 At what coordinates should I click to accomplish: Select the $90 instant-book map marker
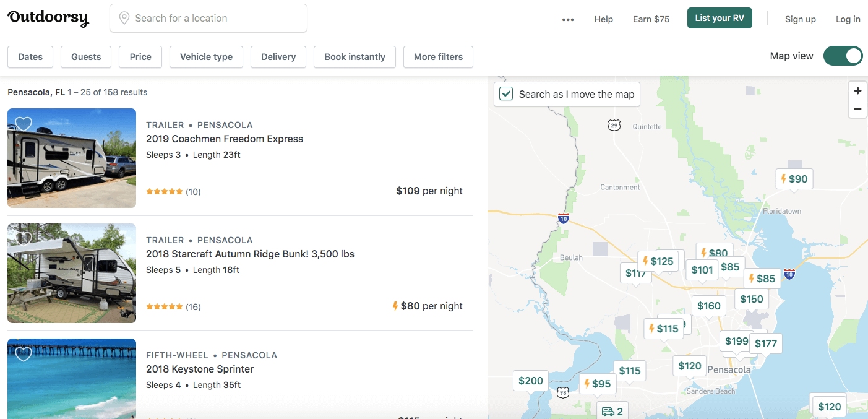[x=794, y=179]
